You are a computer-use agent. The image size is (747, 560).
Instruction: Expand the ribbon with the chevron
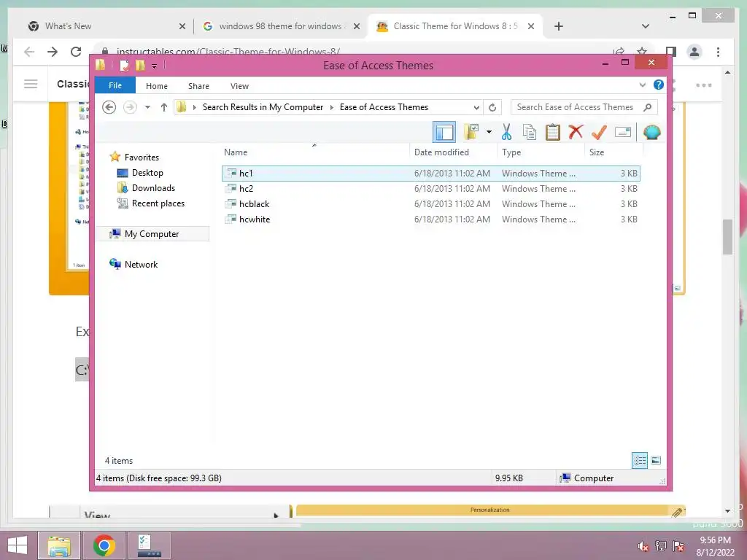pos(642,85)
